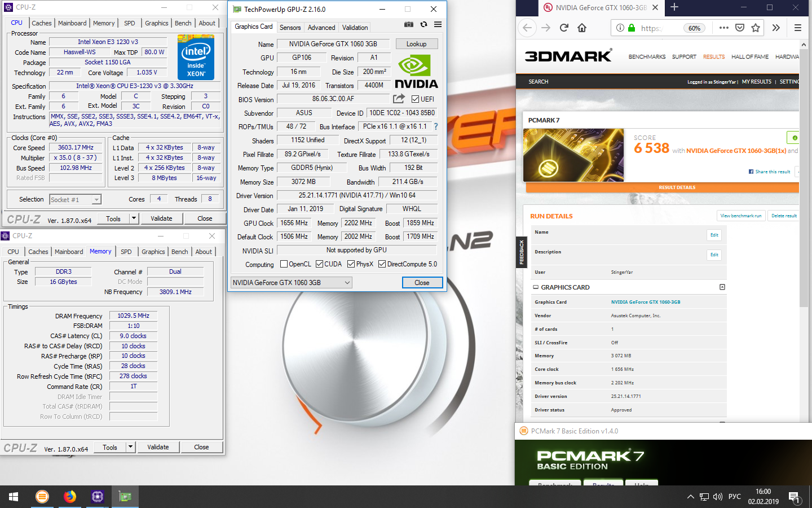Open the Firefox home page
812x508 pixels.
click(x=582, y=28)
